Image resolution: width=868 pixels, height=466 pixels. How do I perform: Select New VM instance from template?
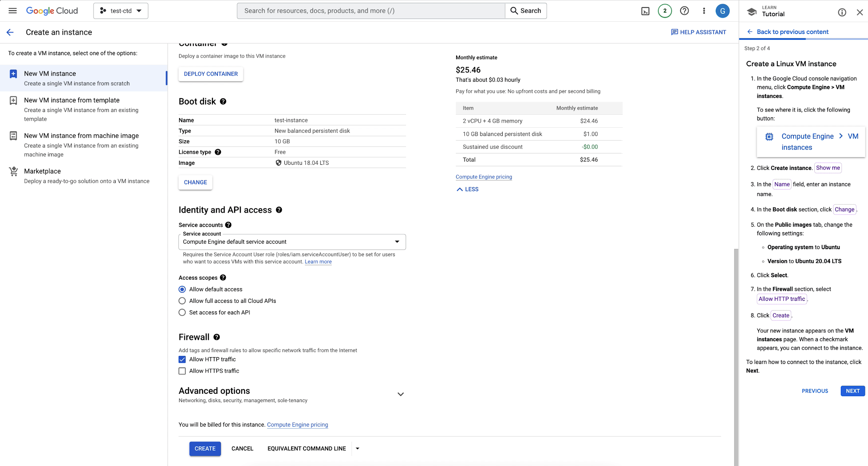coord(84,109)
